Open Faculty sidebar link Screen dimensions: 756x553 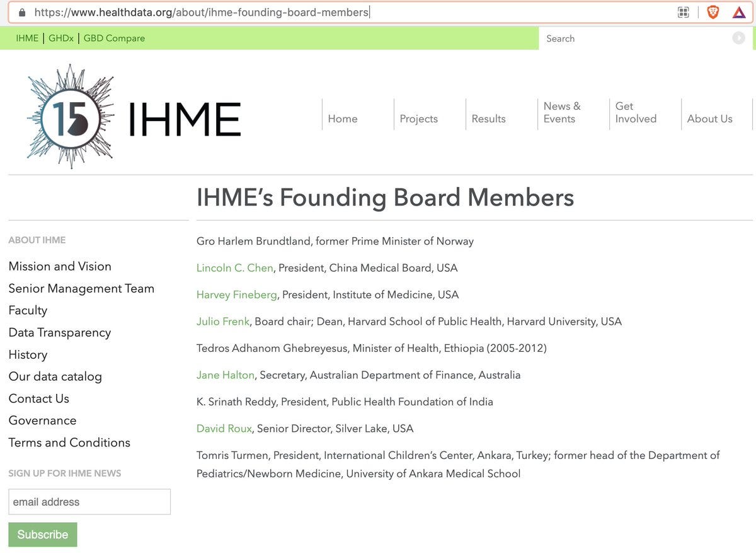28,310
